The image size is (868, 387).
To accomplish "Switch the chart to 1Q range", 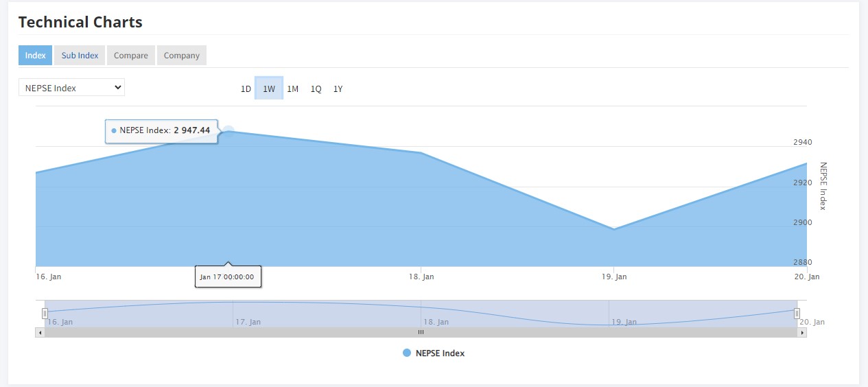I will [x=316, y=89].
